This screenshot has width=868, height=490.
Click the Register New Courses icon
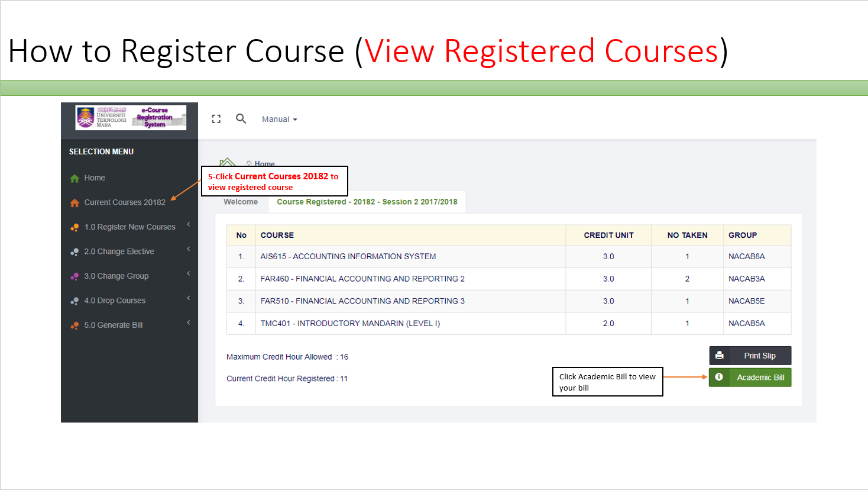tap(75, 227)
